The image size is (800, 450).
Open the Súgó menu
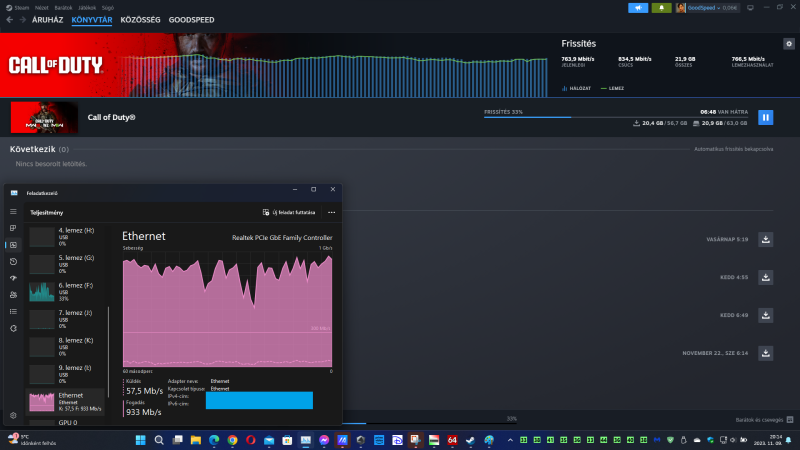(108, 8)
